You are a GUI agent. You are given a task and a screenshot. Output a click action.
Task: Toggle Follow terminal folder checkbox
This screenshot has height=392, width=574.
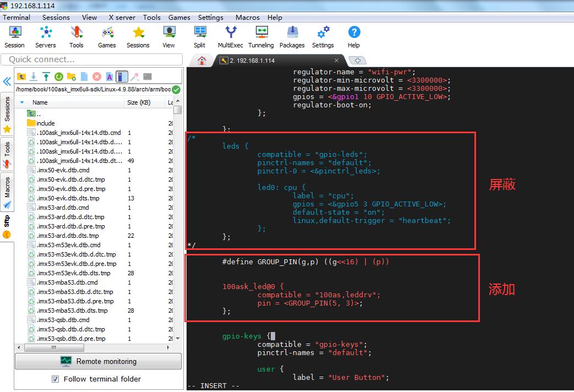[55, 379]
